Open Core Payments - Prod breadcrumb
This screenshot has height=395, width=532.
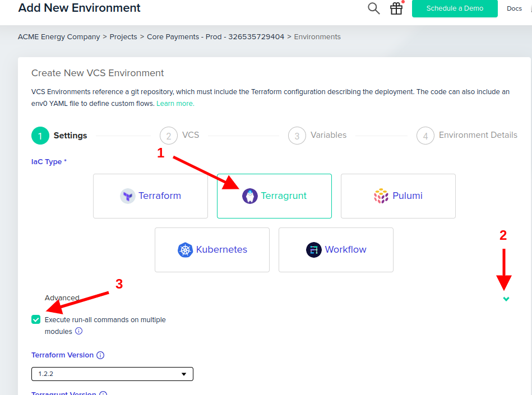(x=215, y=36)
